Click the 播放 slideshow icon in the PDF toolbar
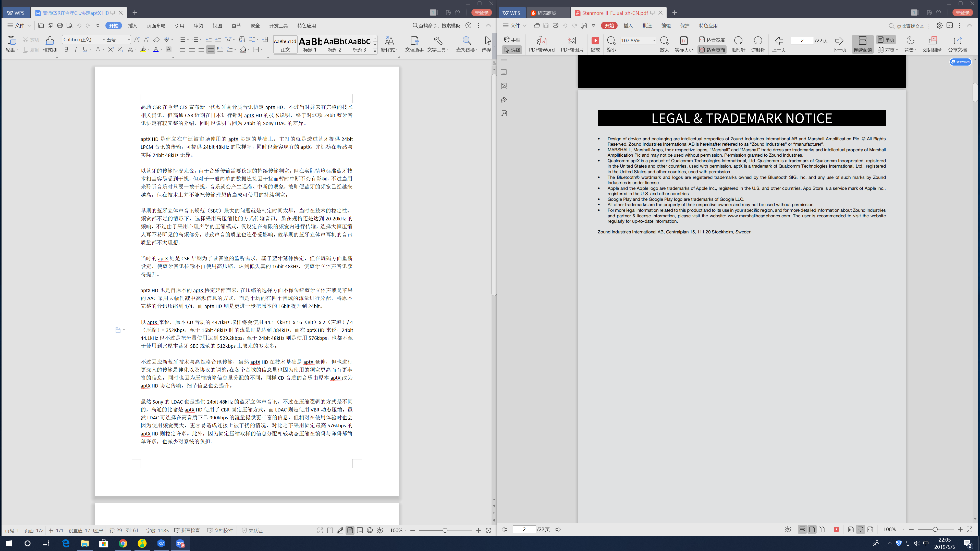Screen dimensions: 980x551 click(x=595, y=41)
